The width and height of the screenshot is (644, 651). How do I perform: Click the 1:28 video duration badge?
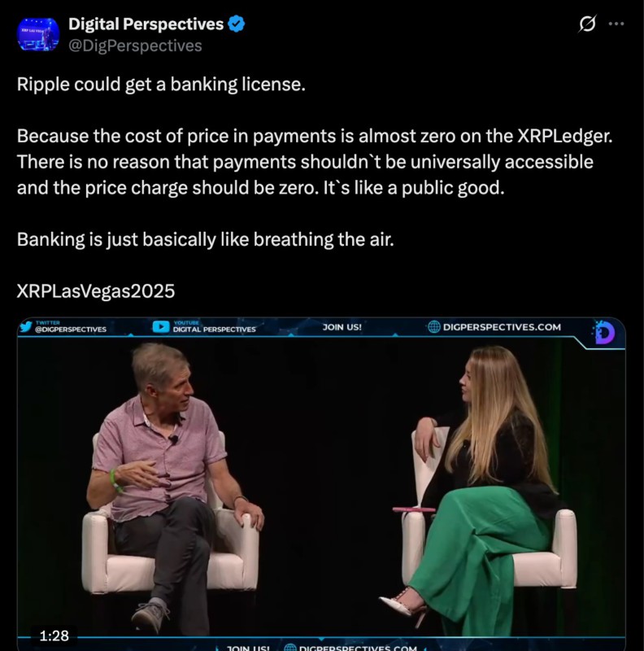[x=54, y=636]
